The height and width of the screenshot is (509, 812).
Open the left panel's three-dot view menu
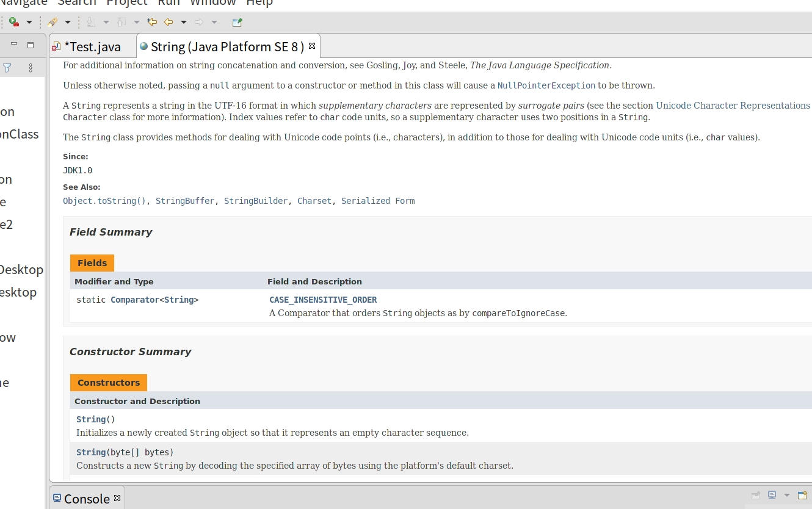31,68
